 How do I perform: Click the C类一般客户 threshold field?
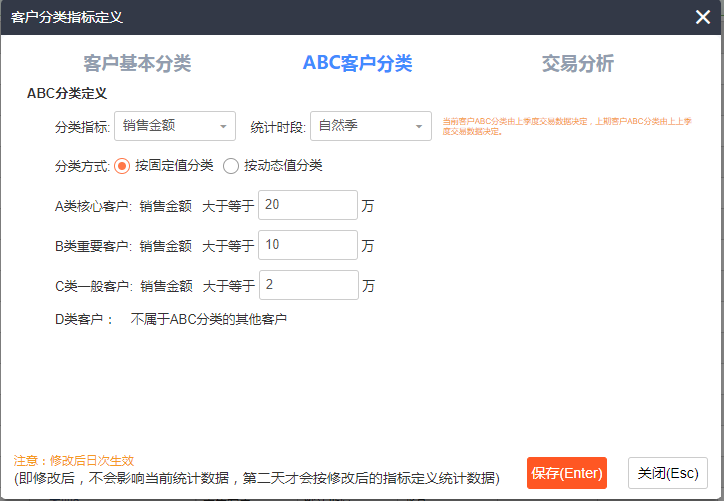(x=307, y=285)
